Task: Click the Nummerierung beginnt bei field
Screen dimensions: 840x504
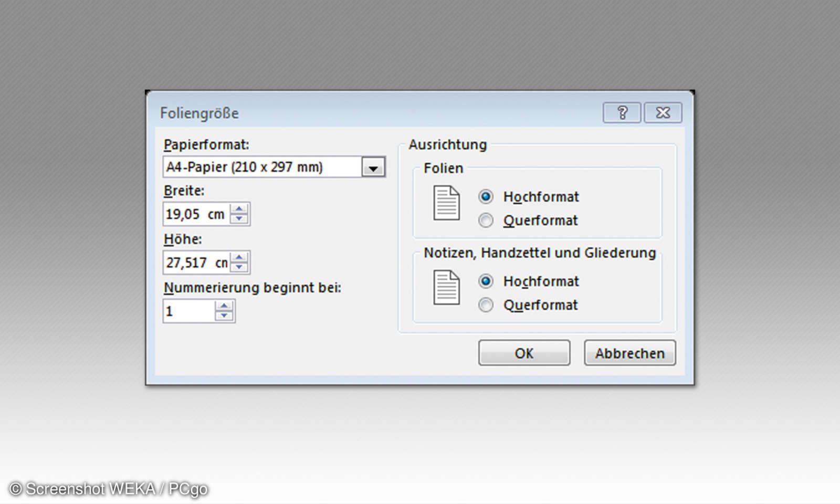Action: (189, 311)
